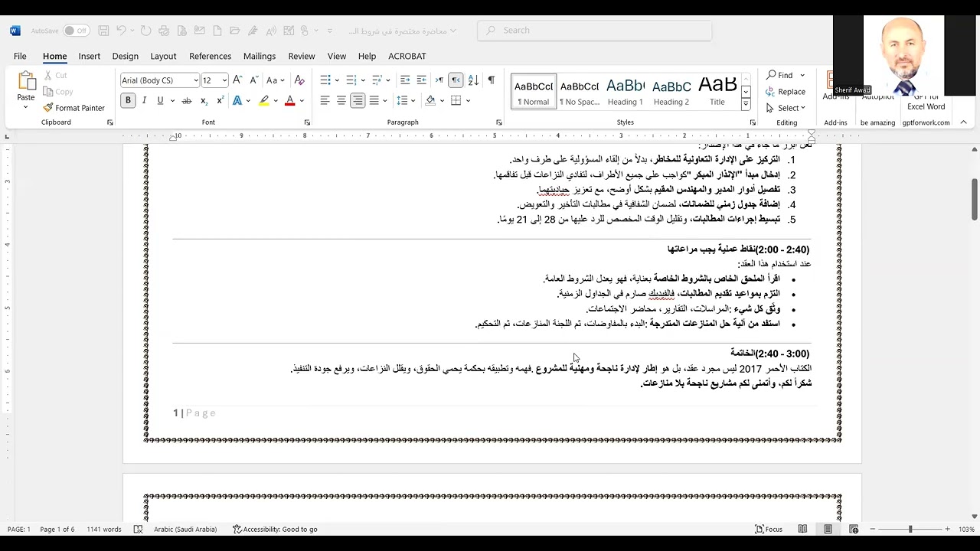Click the Search box in the title bar

594,31
